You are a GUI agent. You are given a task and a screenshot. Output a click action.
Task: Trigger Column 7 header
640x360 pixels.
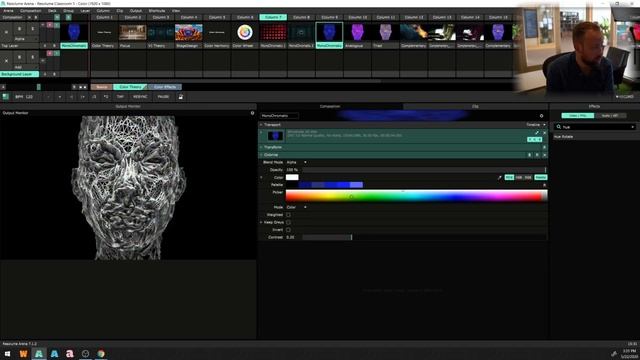tap(273, 18)
